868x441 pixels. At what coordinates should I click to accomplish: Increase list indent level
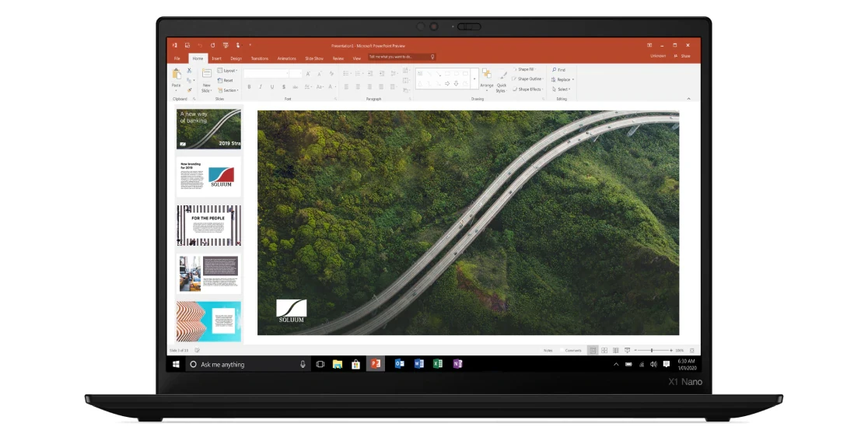(x=381, y=74)
